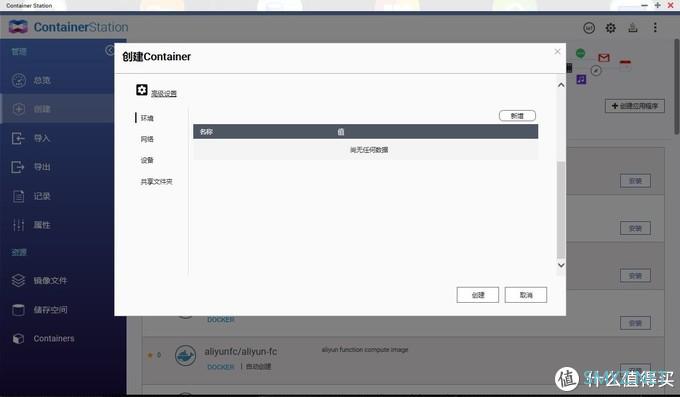Open the three-dot more options menu
Screen dimensions: 680x397
(655, 28)
